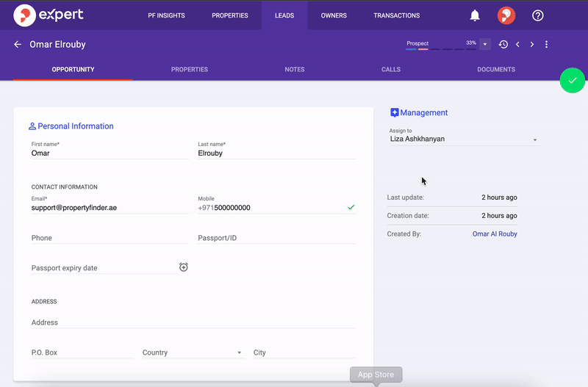Switch to the lead Properties tab
Image resolution: width=588 pixels, height=387 pixels.
pos(190,69)
